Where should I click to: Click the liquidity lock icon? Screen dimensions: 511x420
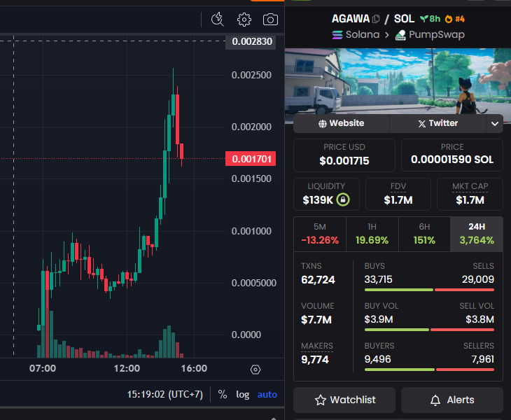point(343,199)
